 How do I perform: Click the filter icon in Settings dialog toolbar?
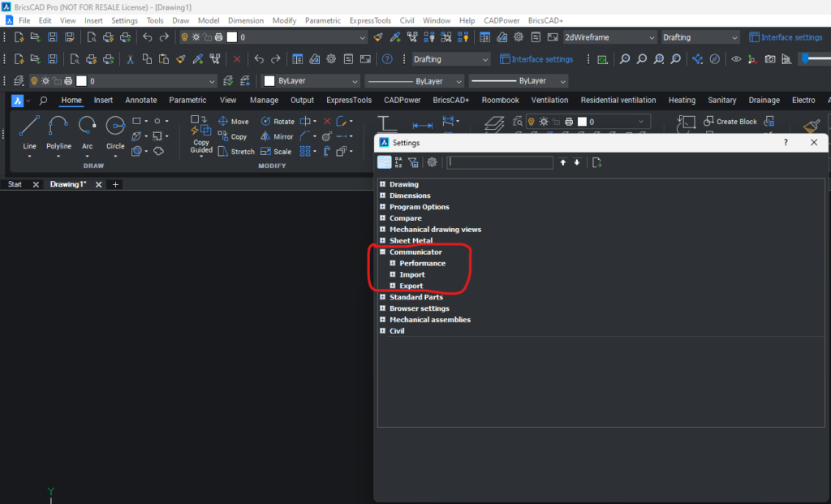413,162
